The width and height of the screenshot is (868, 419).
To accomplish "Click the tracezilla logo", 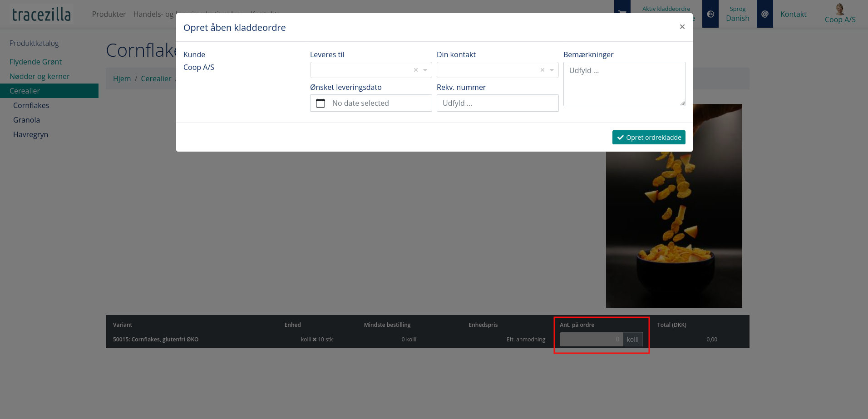I will (41, 15).
